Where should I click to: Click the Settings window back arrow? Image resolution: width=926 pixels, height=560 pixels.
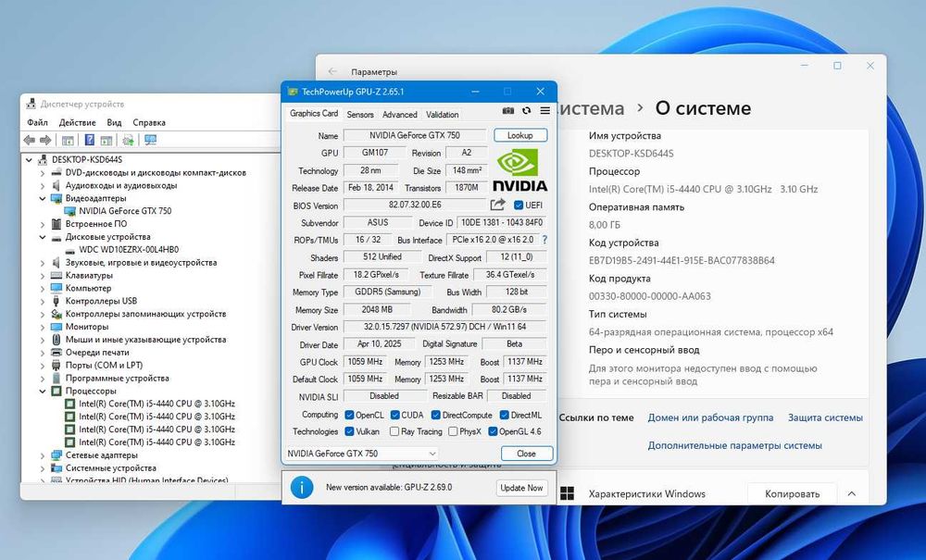click(332, 71)
